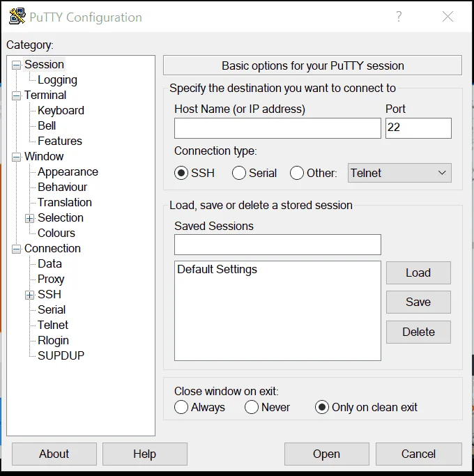Image resolution: width=474 pixels, height=476 pixels.
Task: Open the Colours settings category
Action: click(56, 233)
